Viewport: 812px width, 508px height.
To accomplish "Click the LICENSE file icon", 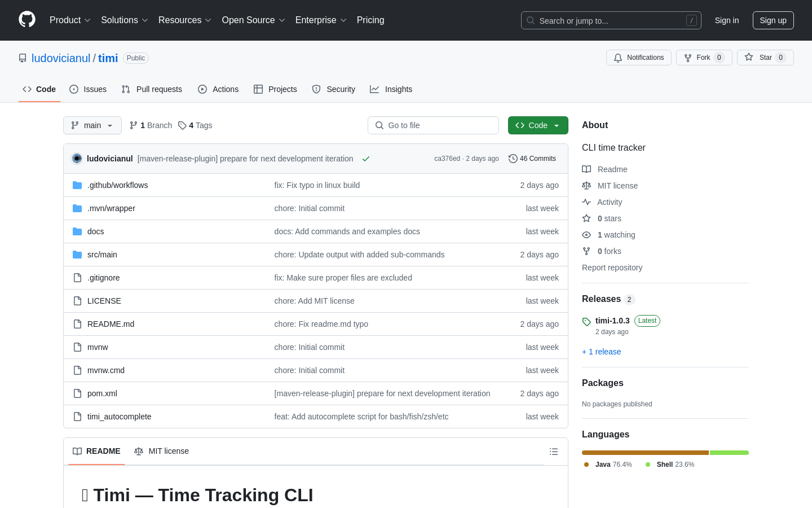I will (77, 301).
